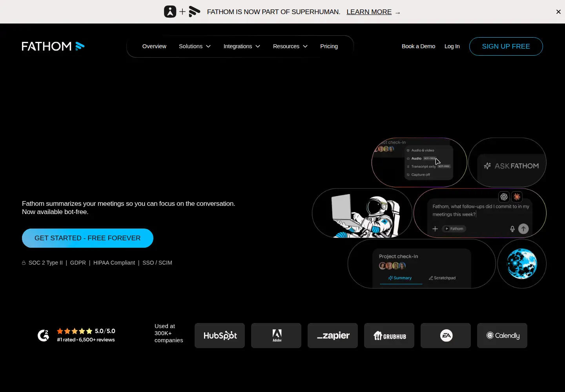The height and width of the screenshot is (392, 565).
Task: Click the ChatGPT icon in the prompt card
Action: pyautogui.click(x=504, y=197)
